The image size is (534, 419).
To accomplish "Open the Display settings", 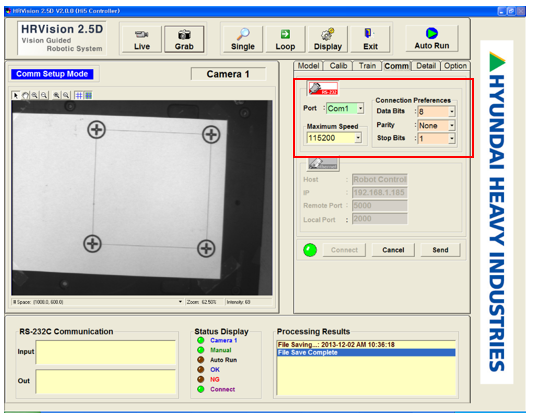I will [x=328, y=39].
